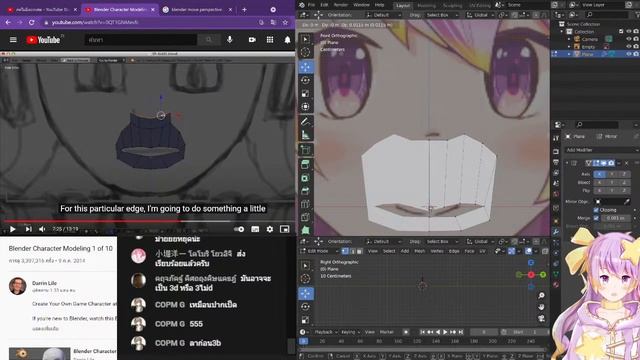
Task: Click the YouTube microphone voice search icon
Action: click(x=230, y=40)
